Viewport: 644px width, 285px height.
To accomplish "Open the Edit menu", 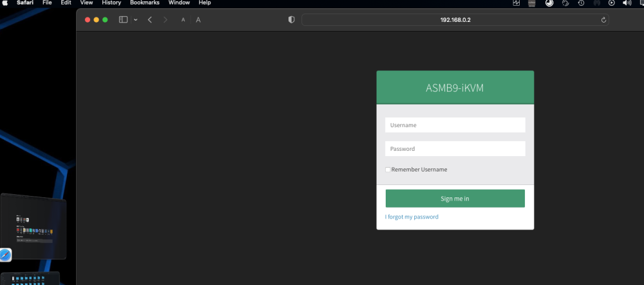I will [66, 3].
